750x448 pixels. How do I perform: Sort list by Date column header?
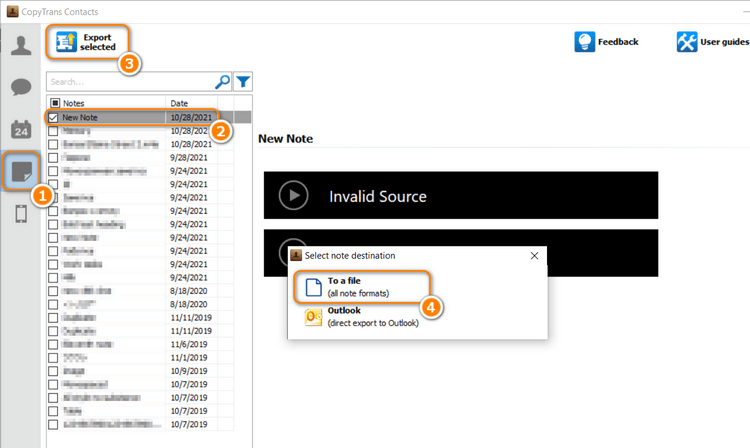179,103
